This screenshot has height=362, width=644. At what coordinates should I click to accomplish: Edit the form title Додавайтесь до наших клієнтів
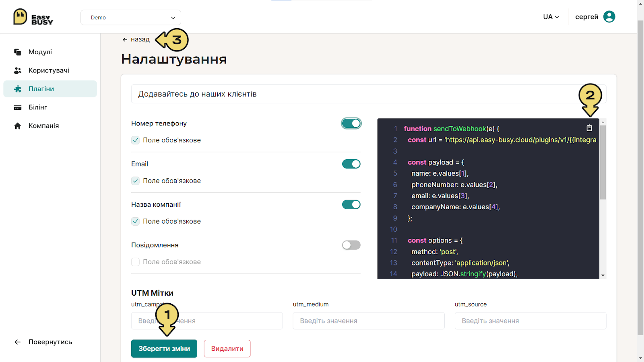click(x=369, y=94)
